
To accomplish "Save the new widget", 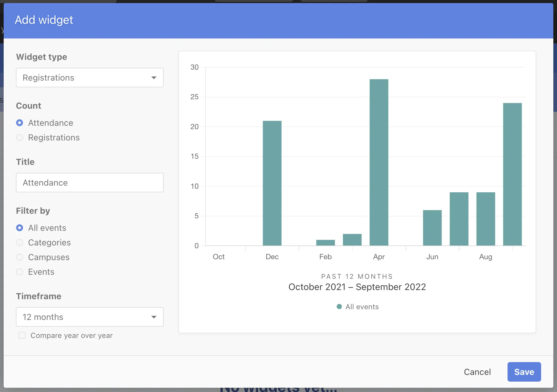I will click(x=524, y=372).
